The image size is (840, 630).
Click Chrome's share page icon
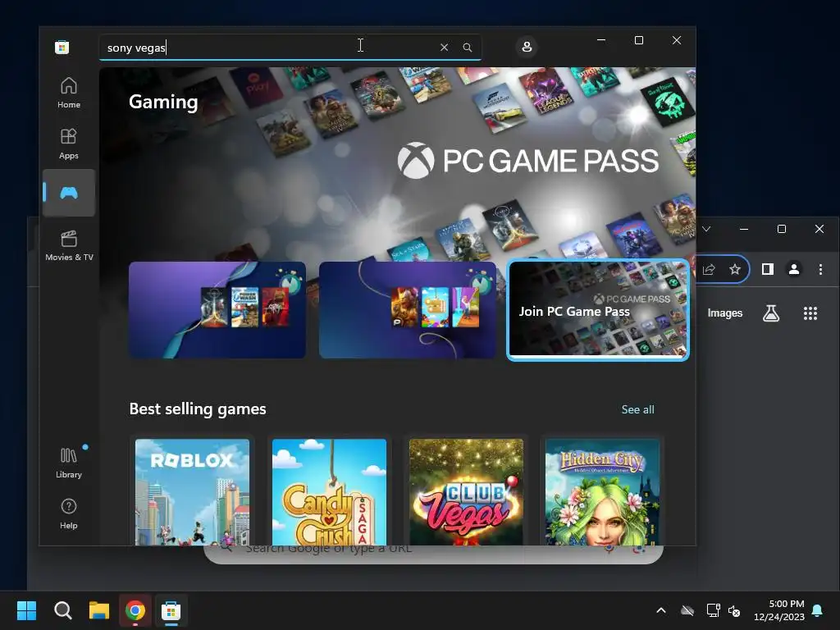point(709,269)
